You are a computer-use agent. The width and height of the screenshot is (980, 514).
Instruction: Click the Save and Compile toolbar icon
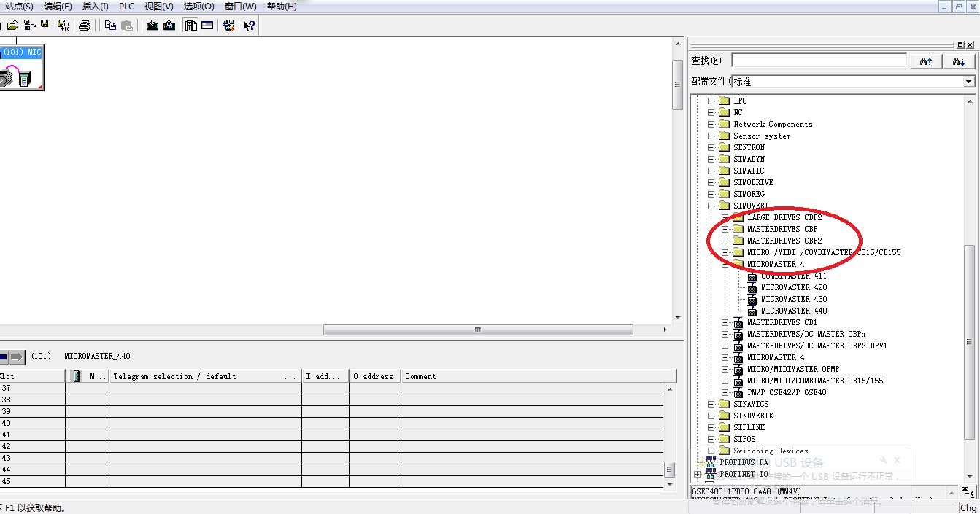[63, 25]
